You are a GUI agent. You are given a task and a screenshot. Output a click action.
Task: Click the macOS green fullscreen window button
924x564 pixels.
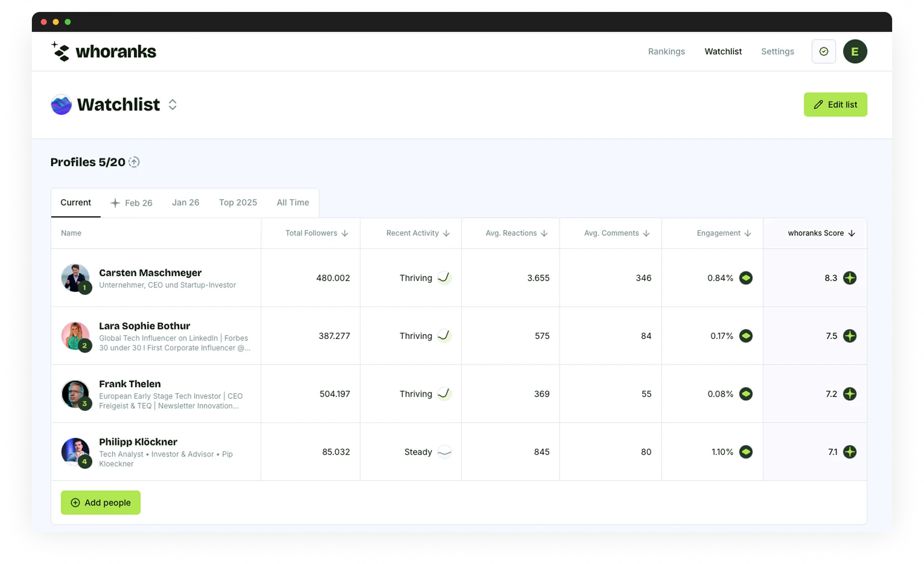[68, 22]
